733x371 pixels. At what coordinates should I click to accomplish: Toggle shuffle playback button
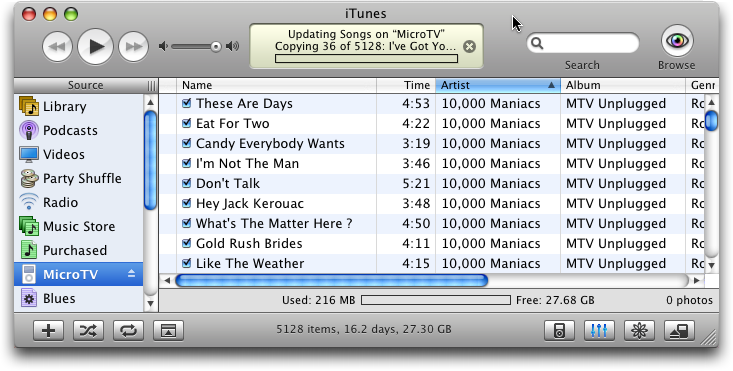point(88,331)
